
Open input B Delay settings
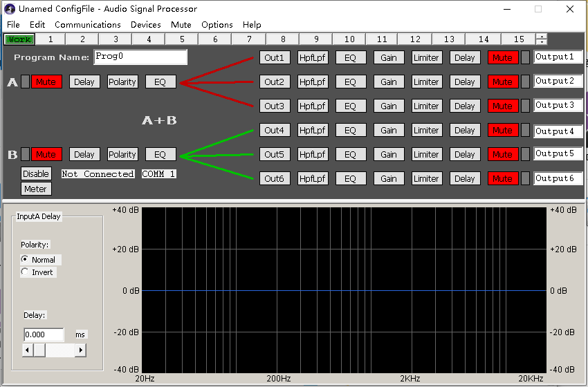coord(84,154)
